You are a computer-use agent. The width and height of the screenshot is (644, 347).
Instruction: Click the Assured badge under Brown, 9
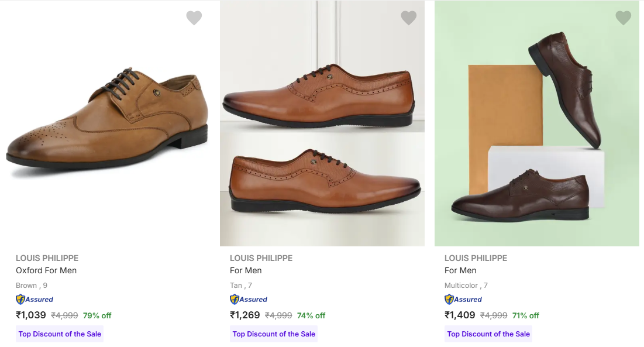(x=35, y=300)
